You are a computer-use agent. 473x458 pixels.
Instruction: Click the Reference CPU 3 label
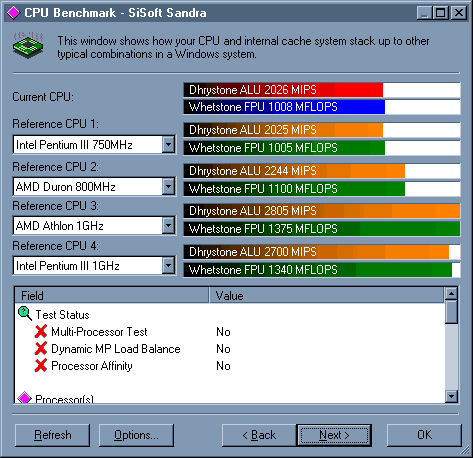click(x=55, y=206)
